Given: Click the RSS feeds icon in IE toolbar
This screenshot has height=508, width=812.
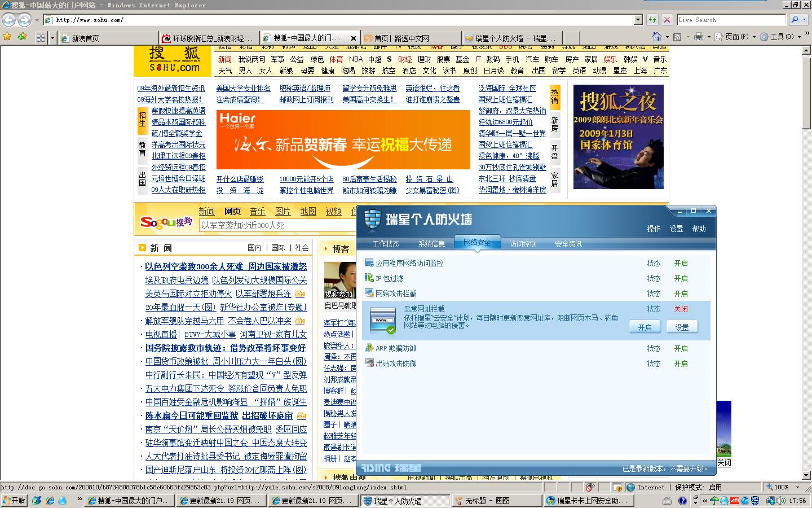Looking at the screenshot, I should pyautogui.click(x=677, y=37).
